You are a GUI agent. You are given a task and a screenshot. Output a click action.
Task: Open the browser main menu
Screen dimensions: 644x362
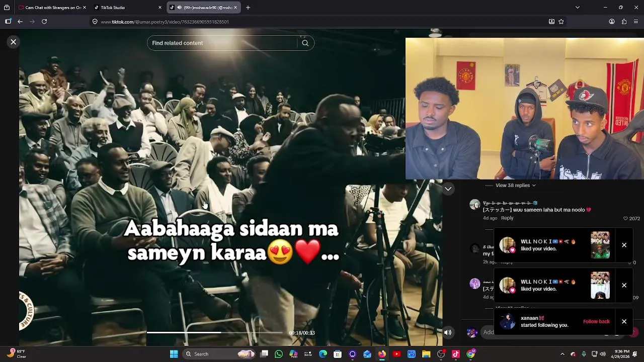coord(636,22)
